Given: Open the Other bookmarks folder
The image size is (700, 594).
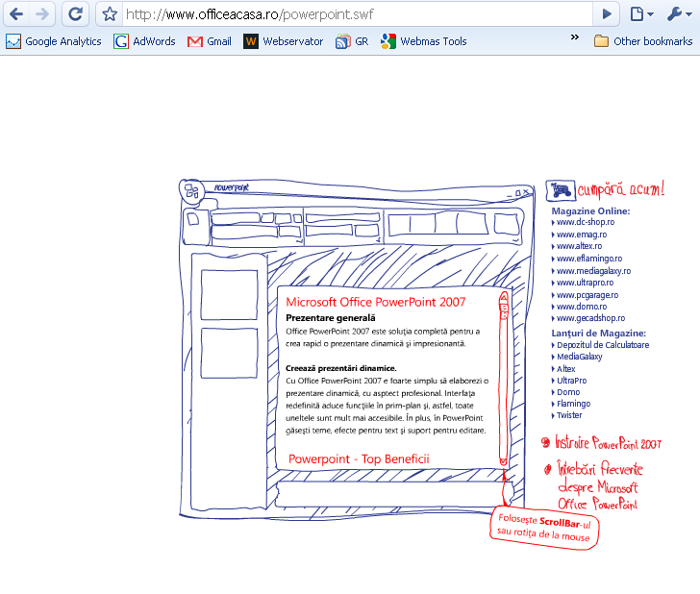Looking at the screenshot, I should point(643,41).
